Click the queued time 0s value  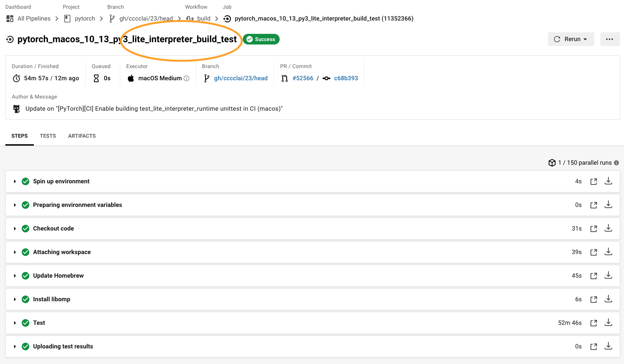coord(107,78)
